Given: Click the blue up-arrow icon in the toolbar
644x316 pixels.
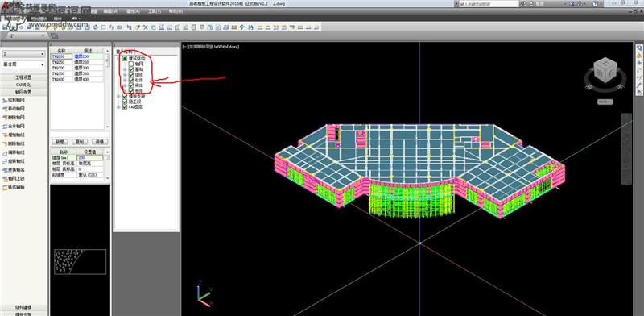Looking at the screenshot, I should tap(242, 27).
